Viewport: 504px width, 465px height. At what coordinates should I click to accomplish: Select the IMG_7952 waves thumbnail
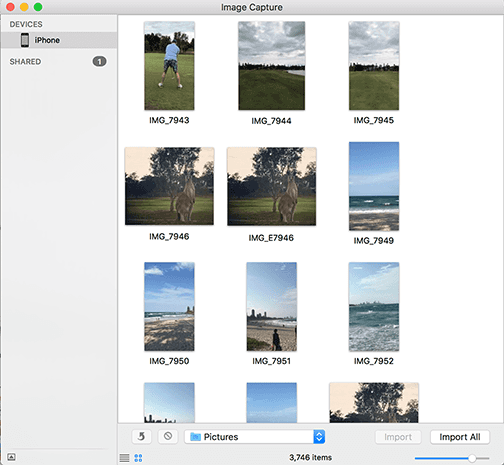point(374,307)
